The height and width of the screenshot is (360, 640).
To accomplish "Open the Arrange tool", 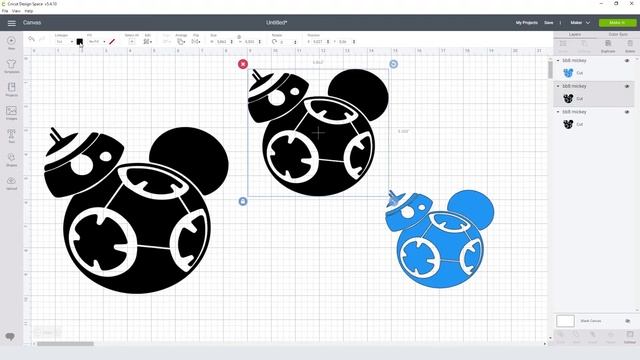I will pos(181,42).
